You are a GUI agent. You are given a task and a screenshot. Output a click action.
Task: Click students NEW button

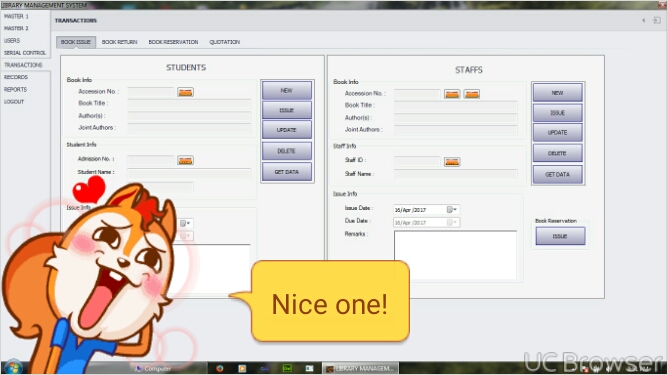pyautogui.click(x=287, y=90)
